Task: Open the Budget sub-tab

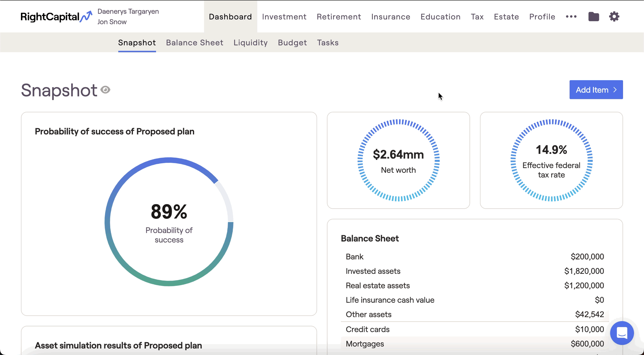Action: coord(292,43)
